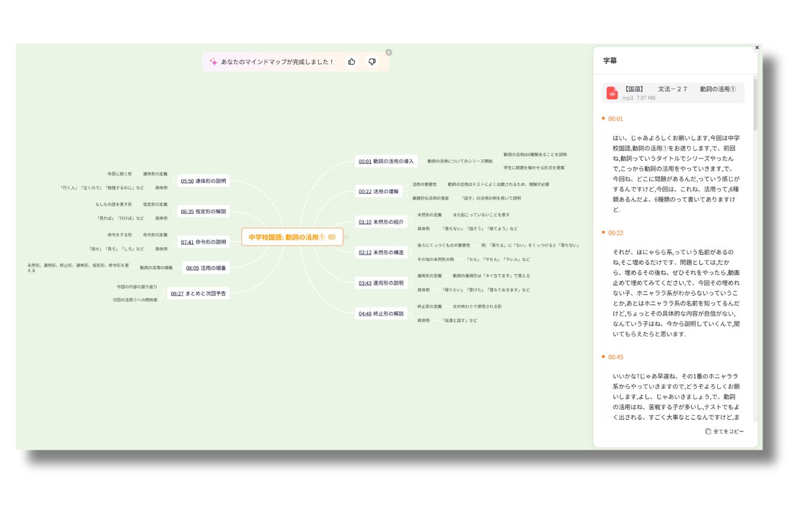Collapse the central node's right branches
This screenshot has height=532, width=804.
[x=346, y=237]
